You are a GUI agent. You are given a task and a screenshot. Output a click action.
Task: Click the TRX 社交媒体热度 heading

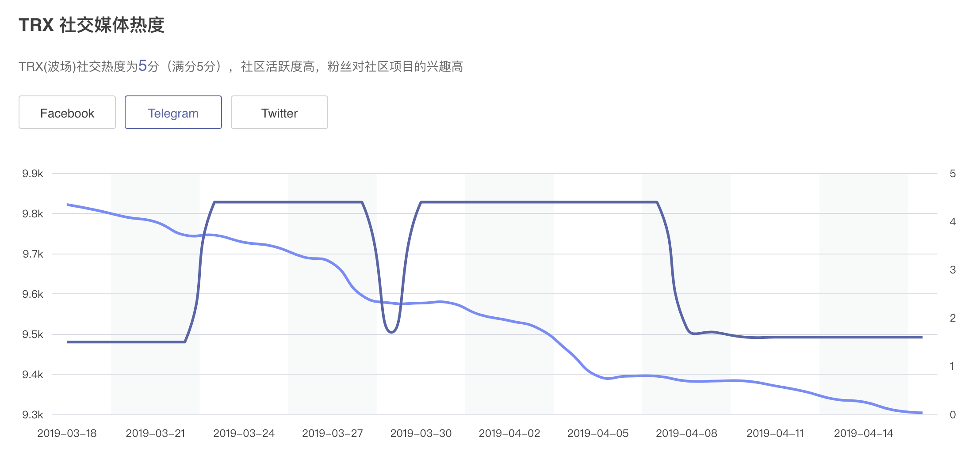pos(92,25)
